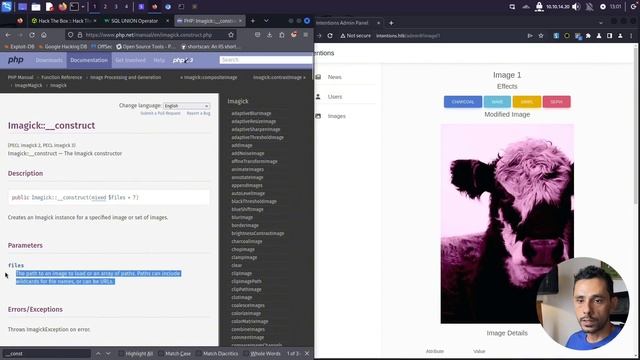Image resolution: width=640 pixels, height=360 pixels.
Task: Switch to workspace 4
Action: pyautogui.click(x=127, y=7)
